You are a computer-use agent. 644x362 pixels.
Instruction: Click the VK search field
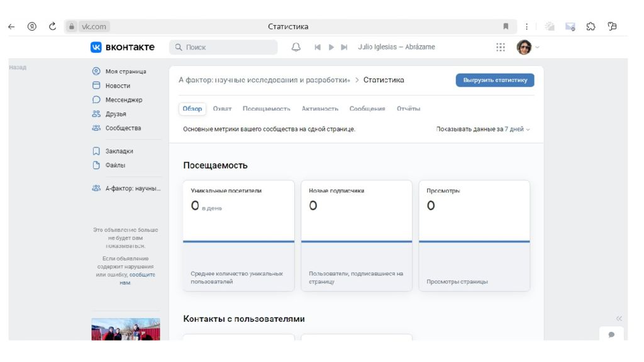point(223,47)
